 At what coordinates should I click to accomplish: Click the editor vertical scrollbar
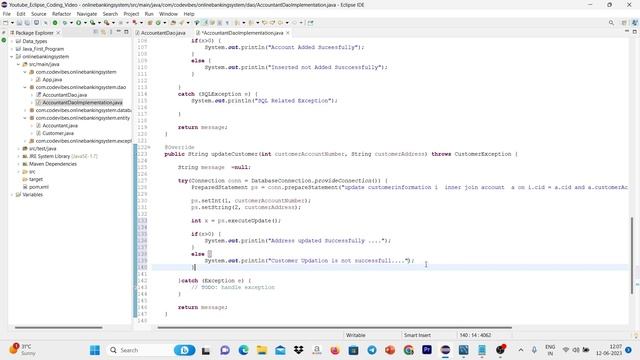click(632, 255)
